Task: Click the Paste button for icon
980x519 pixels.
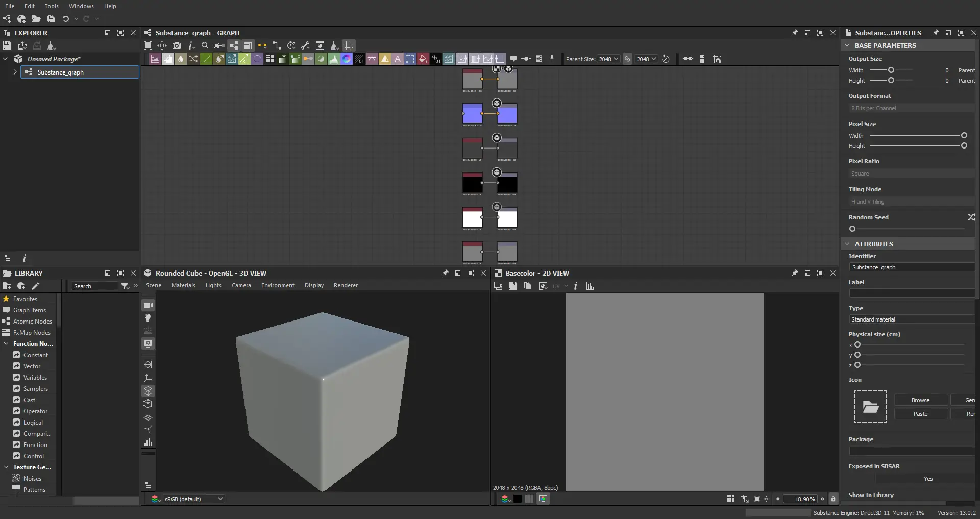Action: [920, 414]
